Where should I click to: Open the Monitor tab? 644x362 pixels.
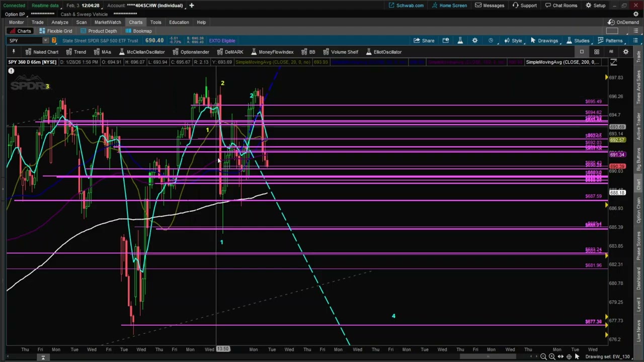(16, 22)
